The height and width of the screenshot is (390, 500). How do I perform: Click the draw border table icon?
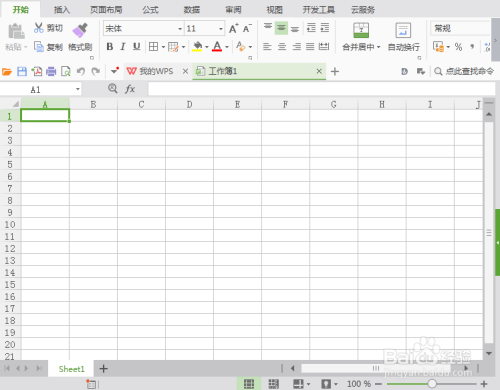[173, 47]
